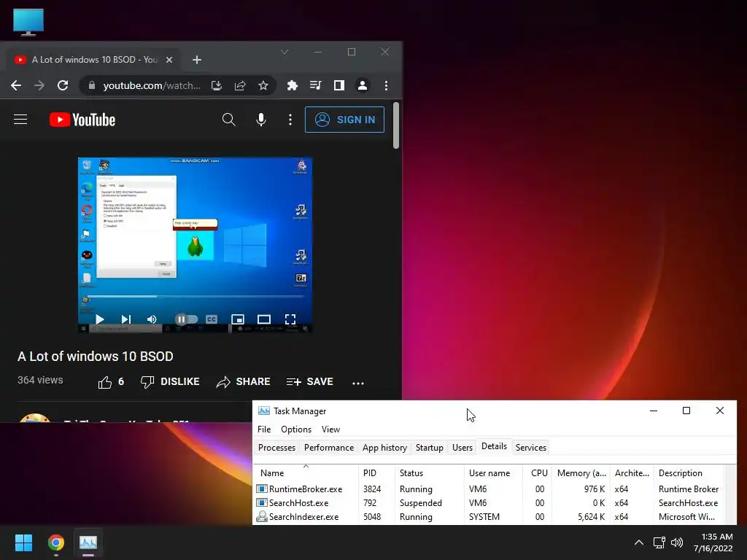Open the Windows Start button
The image size is (747, 560).
23,542
